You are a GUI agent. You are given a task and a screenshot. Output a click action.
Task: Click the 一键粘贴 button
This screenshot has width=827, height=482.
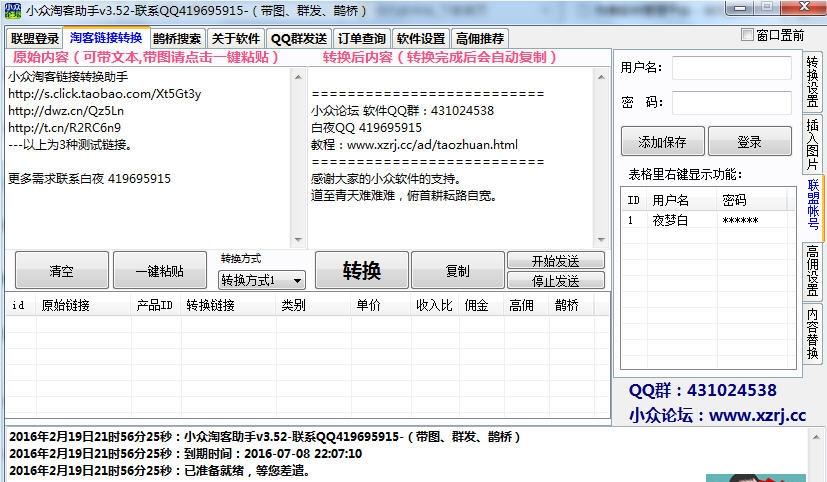coord(160,271)
